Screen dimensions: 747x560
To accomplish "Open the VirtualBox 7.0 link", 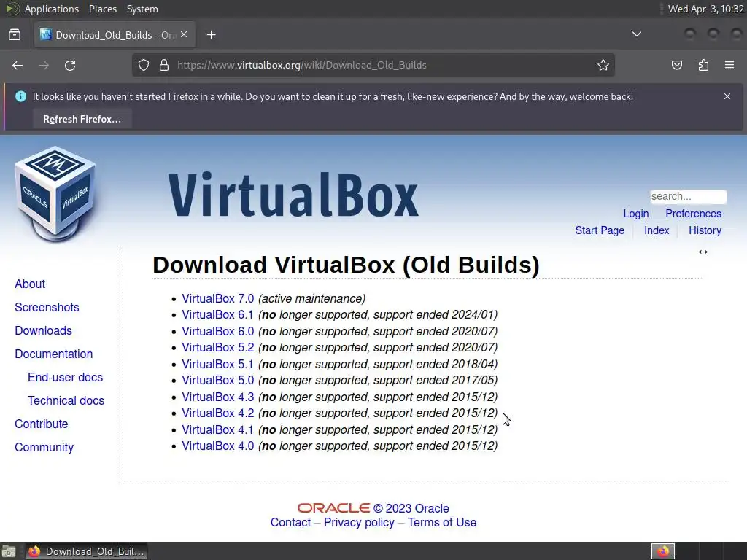I will click(x=217, y=298).
